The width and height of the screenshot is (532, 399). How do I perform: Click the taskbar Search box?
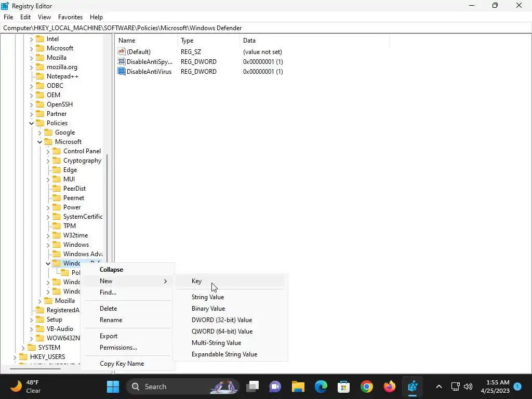pos(182,387)
